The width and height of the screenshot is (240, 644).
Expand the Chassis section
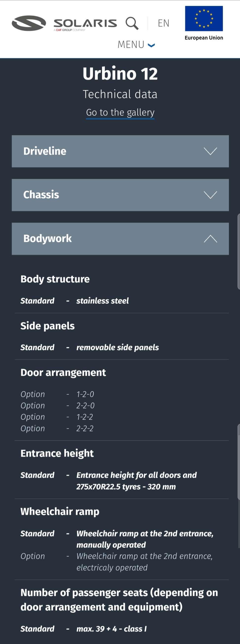pyautogui.click(x=120, y=195)
